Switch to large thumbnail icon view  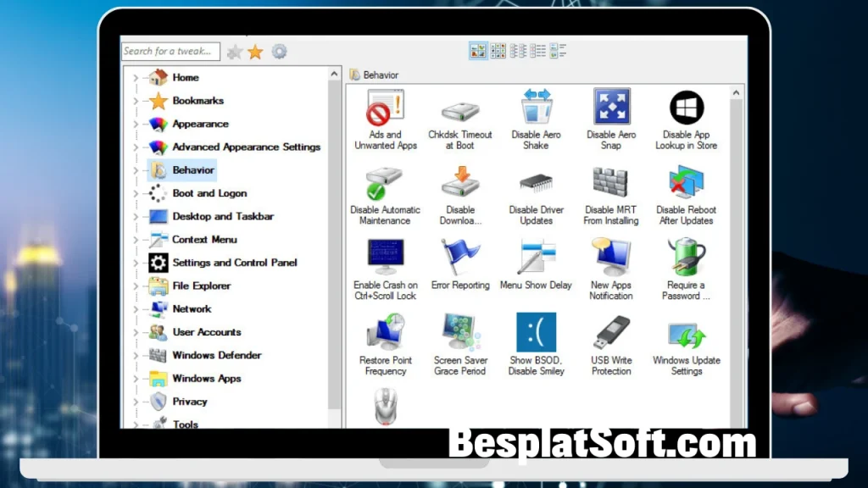478,50
